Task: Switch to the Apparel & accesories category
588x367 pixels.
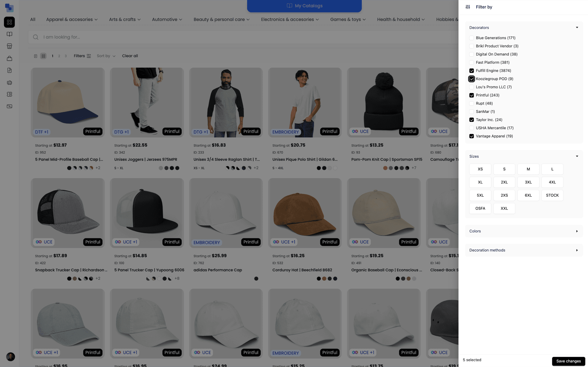Action: click(71, 19)
